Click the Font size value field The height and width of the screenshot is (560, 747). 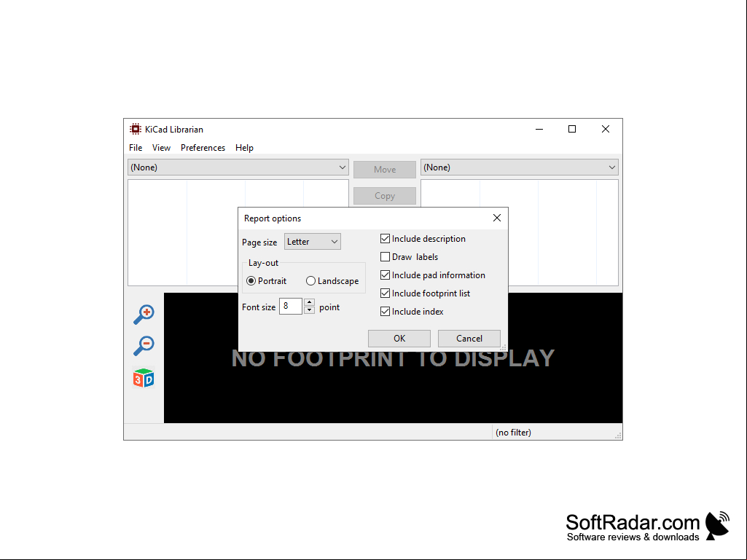pos(291,306)
